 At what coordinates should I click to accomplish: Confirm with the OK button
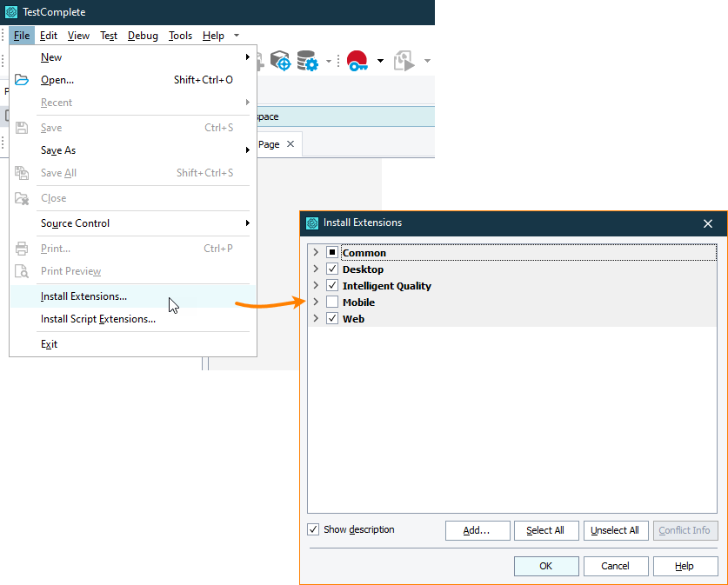click(x=546, y=566)
